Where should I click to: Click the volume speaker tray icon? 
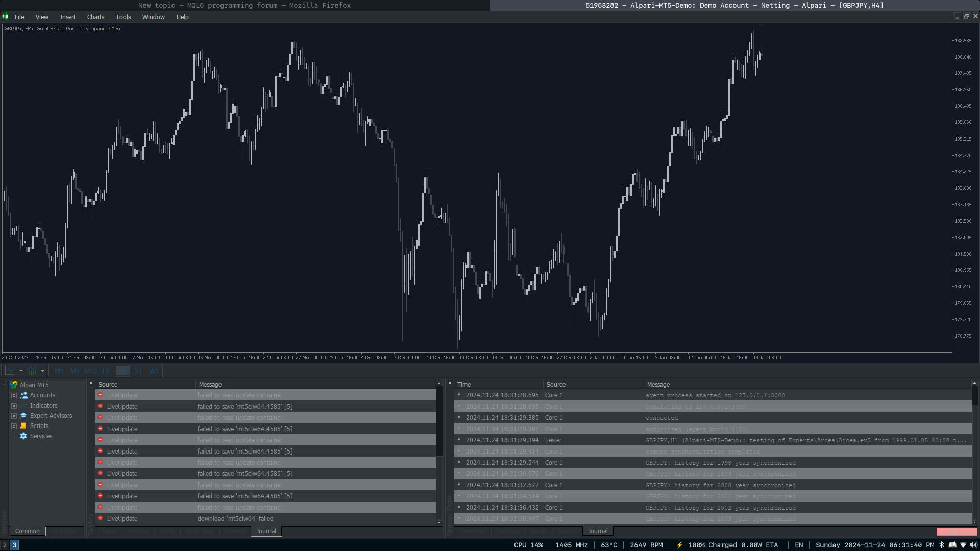click(x=973, y=545)
